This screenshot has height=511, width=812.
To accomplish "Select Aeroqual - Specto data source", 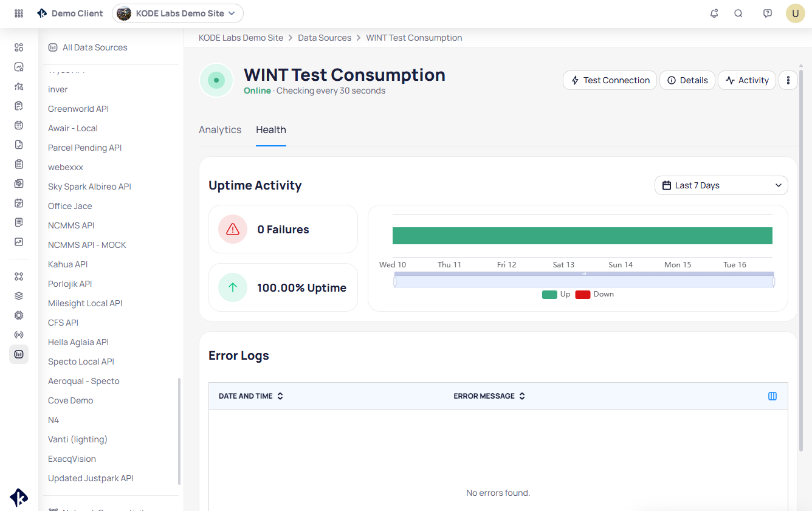I will [84, 381].
